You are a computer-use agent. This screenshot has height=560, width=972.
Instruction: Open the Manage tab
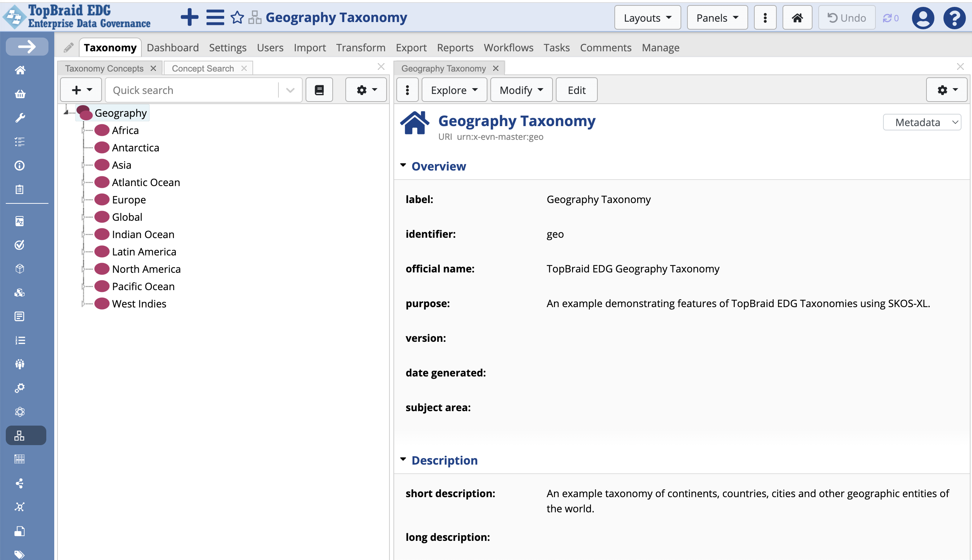[661, 48]
